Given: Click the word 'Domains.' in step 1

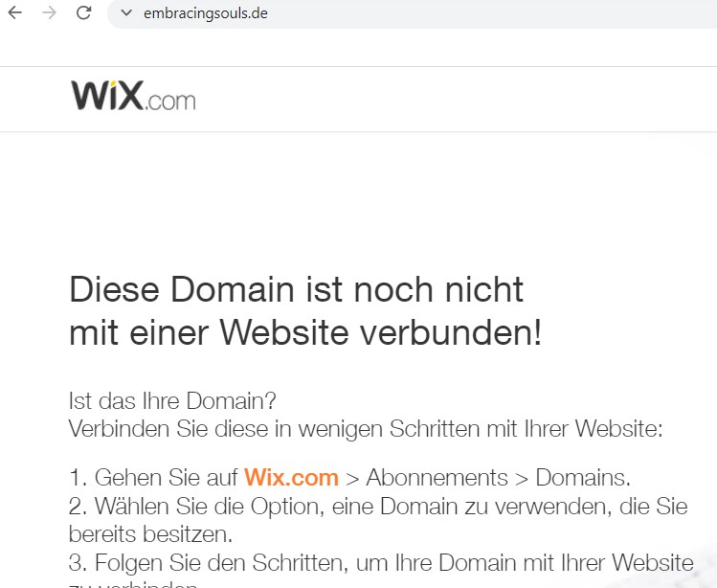Looking at the screenshot, I should 583,477.
